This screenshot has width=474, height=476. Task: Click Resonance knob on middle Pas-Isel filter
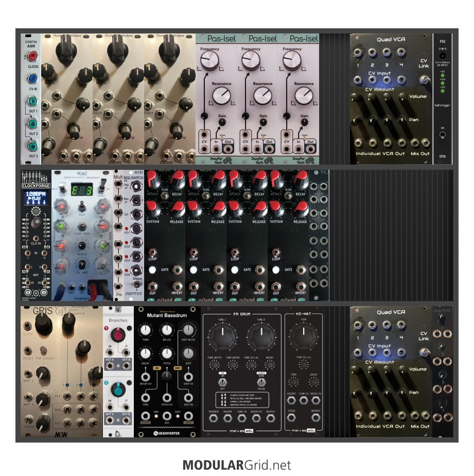click(x=262, y=95)
